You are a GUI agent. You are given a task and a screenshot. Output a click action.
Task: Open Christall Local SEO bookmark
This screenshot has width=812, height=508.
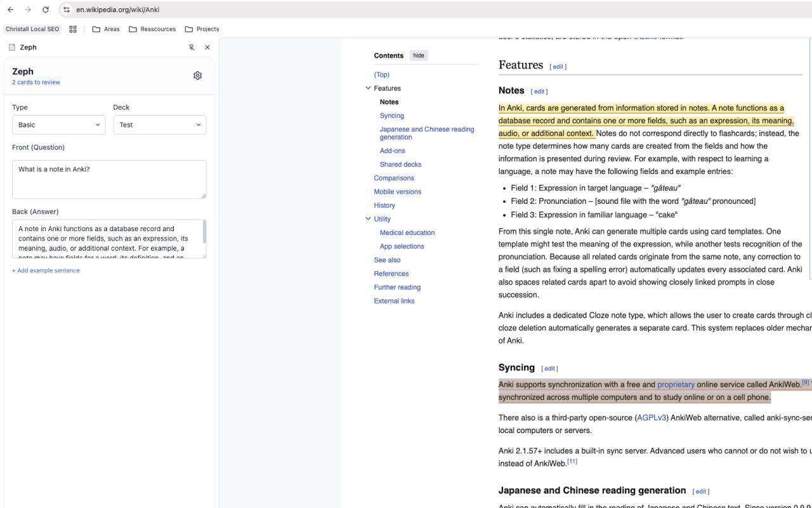[x=32, y=29]
